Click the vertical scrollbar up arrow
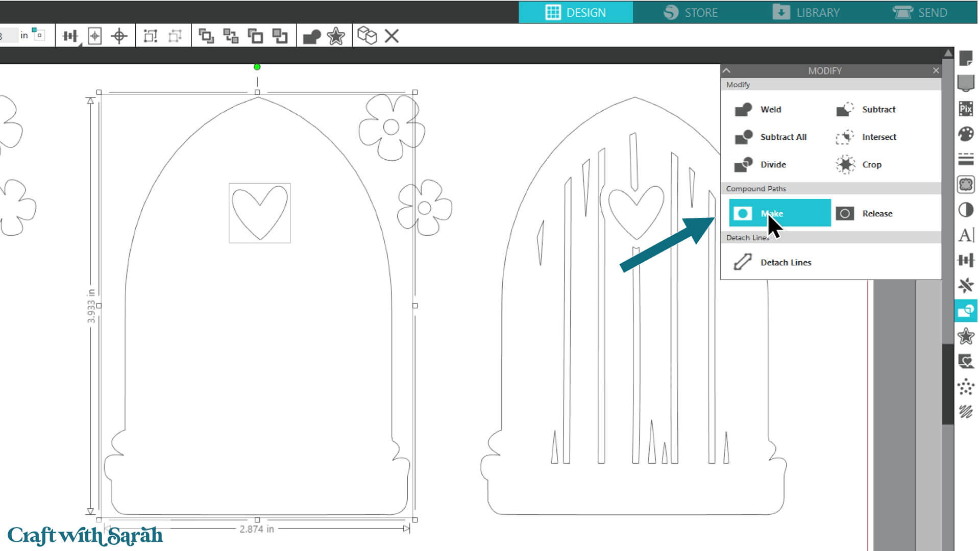Image resolution: width=980 pixels, height=551 pixels. 948,53
